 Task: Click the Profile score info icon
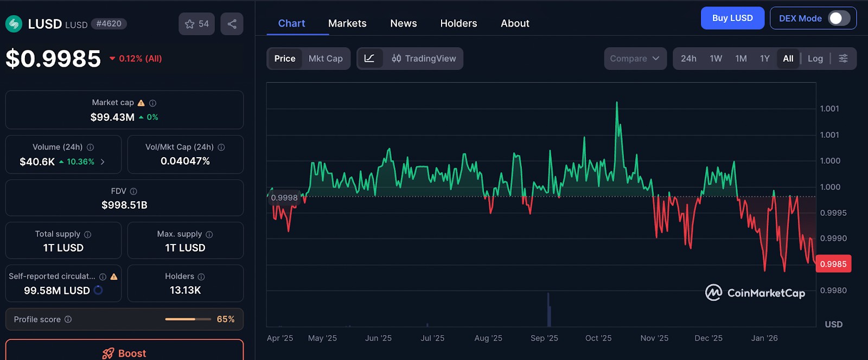(68, 319)
